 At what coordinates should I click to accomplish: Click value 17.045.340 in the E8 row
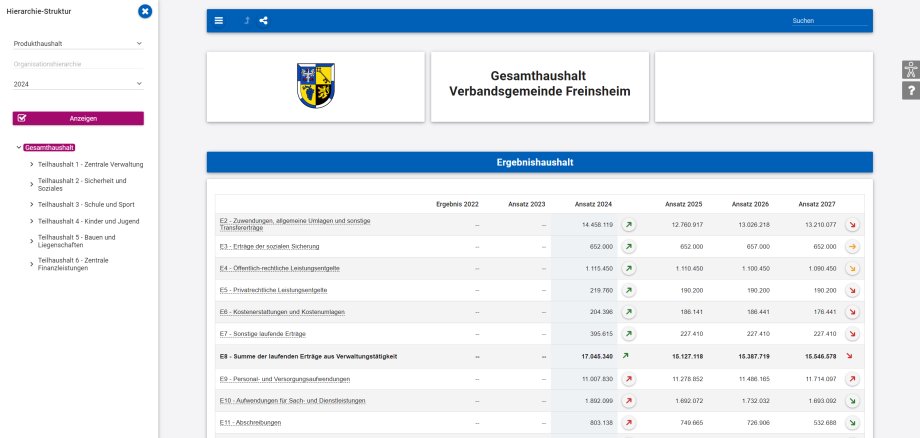597,356
